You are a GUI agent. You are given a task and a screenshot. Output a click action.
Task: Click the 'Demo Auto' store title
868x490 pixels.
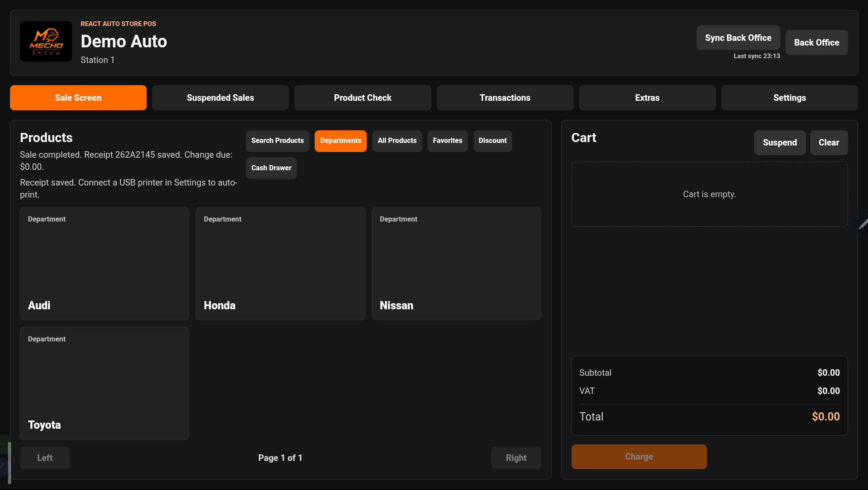(124, 41)
